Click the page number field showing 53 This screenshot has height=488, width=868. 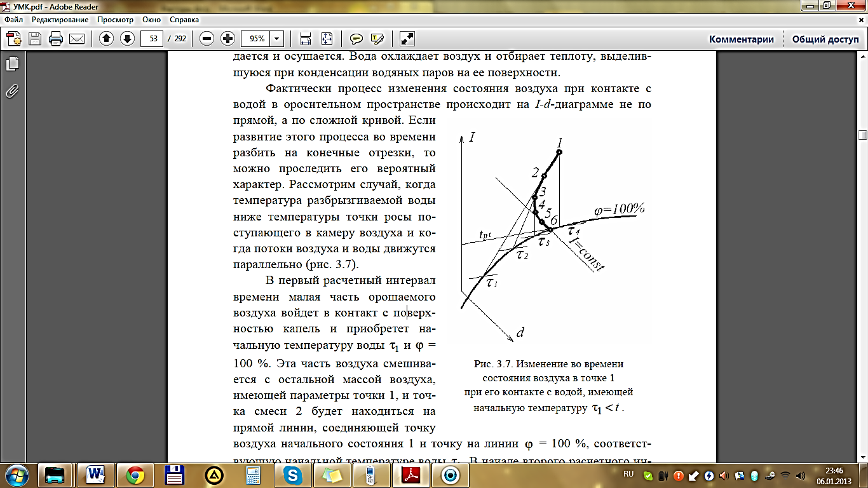click(x=153, y=39)
